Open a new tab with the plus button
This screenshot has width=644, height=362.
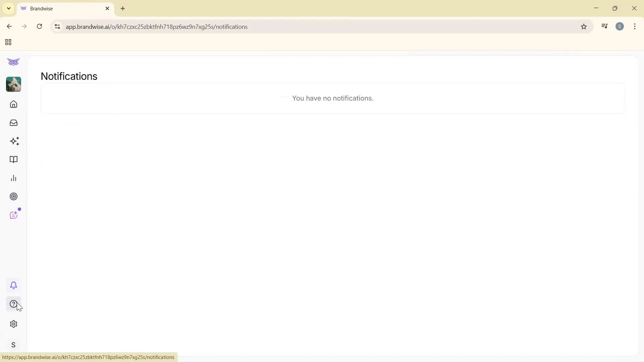coord(123,8)
